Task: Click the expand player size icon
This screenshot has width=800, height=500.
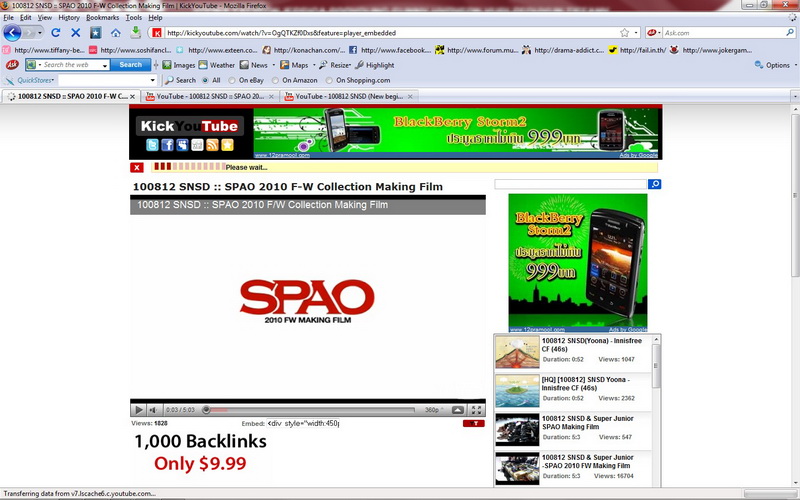Action: click(x=458, y=410)
